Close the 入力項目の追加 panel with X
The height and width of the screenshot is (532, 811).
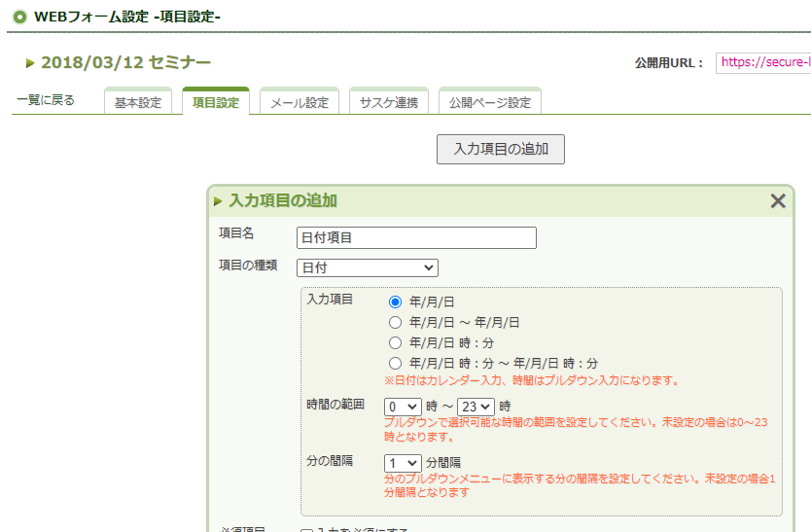tap(777, 201)
